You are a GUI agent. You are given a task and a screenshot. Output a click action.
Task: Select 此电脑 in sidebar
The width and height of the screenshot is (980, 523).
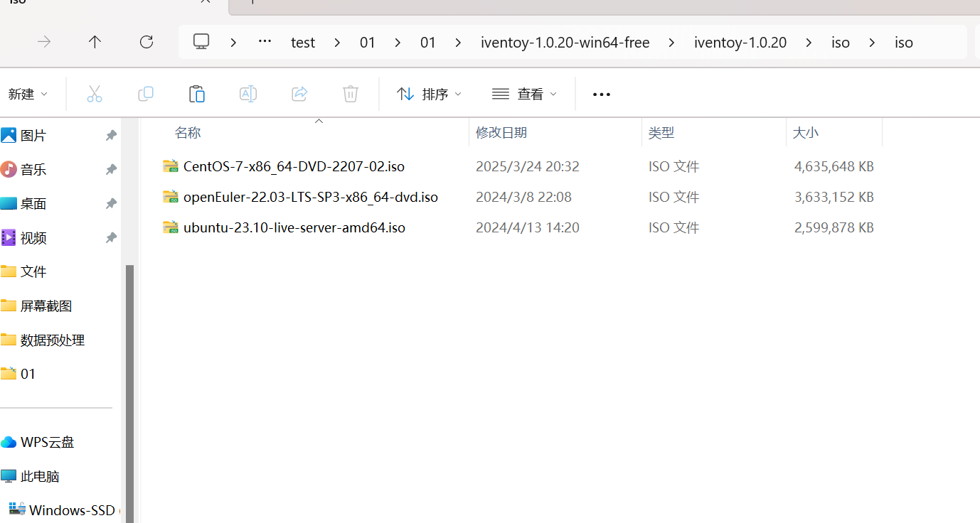click(x=39, y=476)
